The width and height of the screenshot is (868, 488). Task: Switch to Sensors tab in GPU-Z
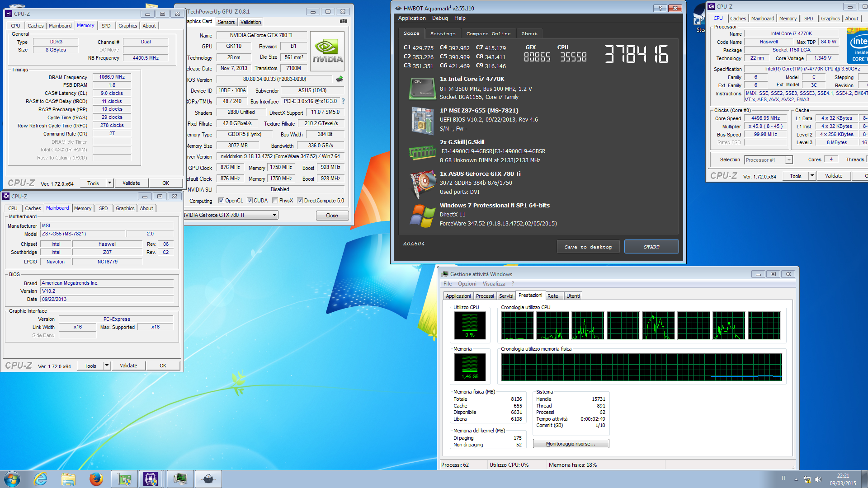226,22
